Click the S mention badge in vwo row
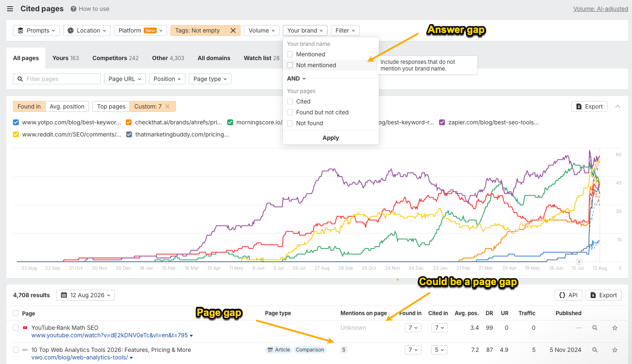The height and width of the screenshot is (364, 632). point(344,350)
